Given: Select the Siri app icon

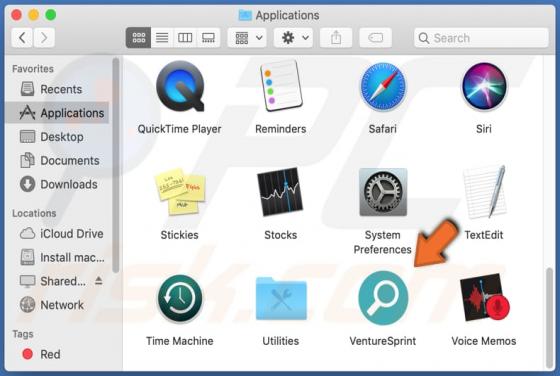Looking at the screenshot, I should point(484,86).
